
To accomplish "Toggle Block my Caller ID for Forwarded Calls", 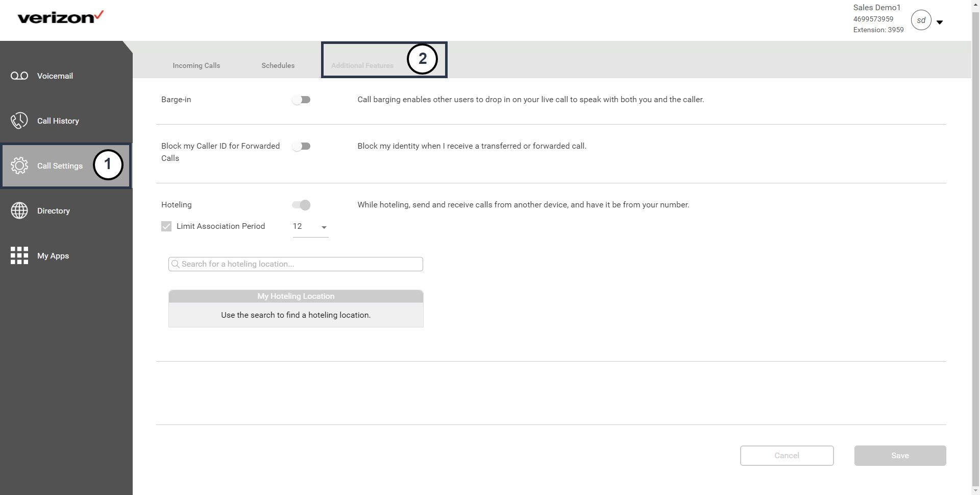I will [x=301, y=146].
